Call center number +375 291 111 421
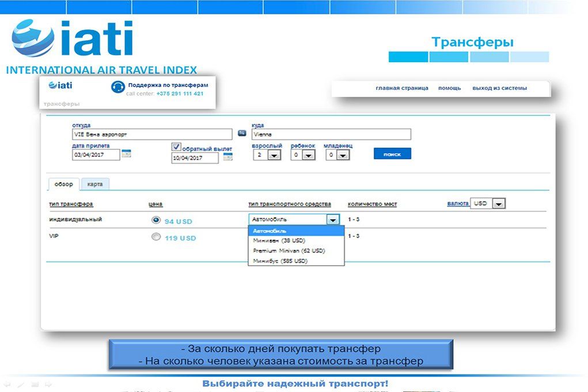Viewport: 588px width, 392px height. click(x=180, y=93)
